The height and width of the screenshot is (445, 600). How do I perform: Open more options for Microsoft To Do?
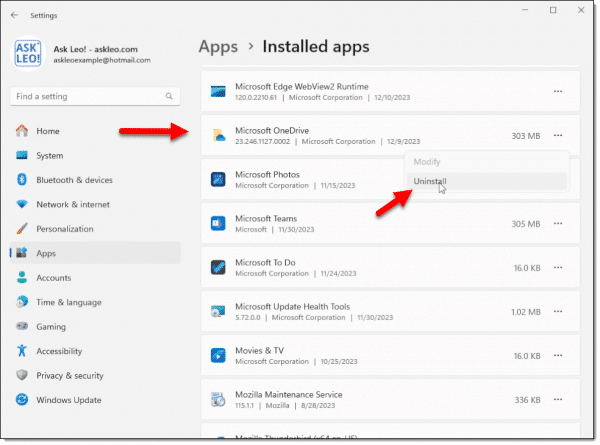(558, 267)
